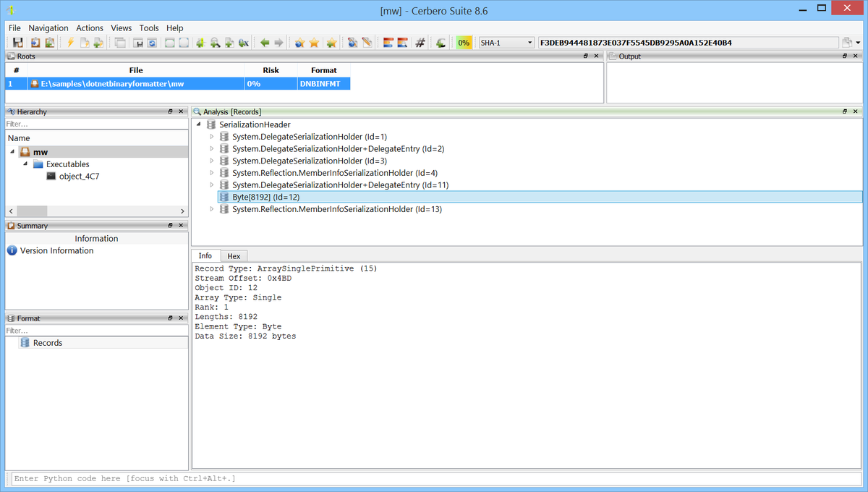Select object_4C7 in Hierarchy tree
The image size is (868, 492).
click(x=79, y=176)
